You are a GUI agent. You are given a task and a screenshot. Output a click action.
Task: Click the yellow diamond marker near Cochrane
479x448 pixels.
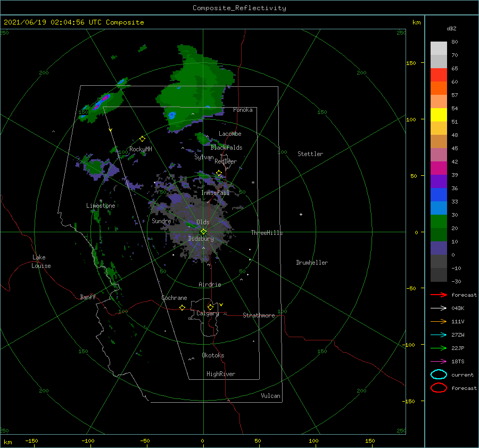point(182,307)
